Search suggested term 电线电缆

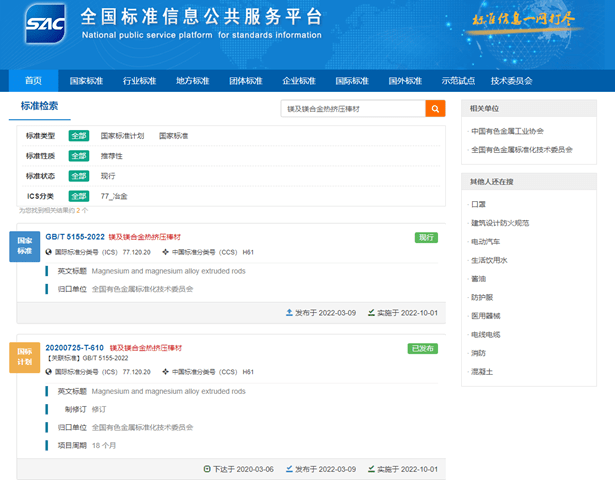486,335
